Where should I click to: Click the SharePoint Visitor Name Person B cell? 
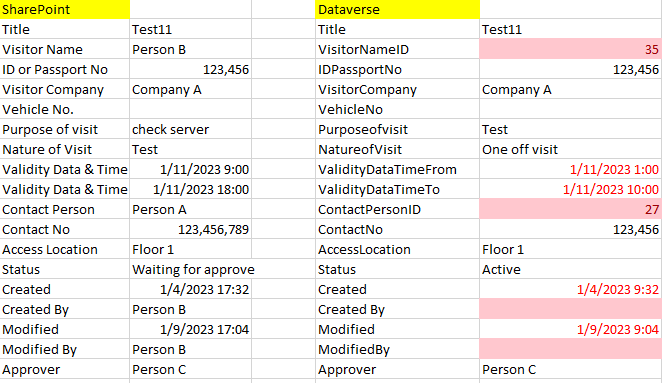(190, 49)
